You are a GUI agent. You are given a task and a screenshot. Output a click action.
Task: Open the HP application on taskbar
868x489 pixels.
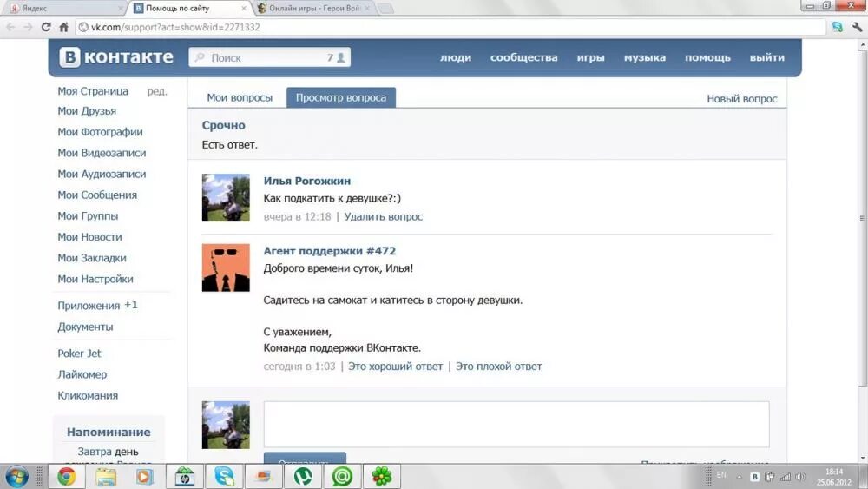tap(184, 476)
